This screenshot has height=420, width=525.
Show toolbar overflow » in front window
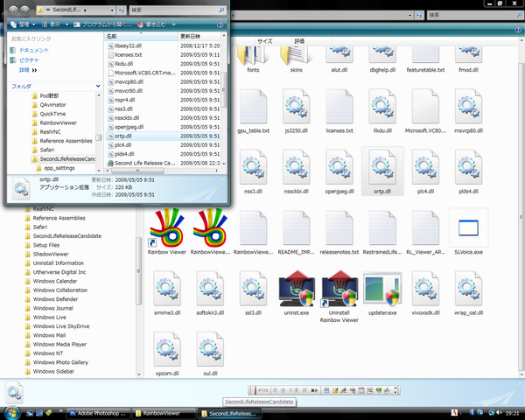[174, 24]
